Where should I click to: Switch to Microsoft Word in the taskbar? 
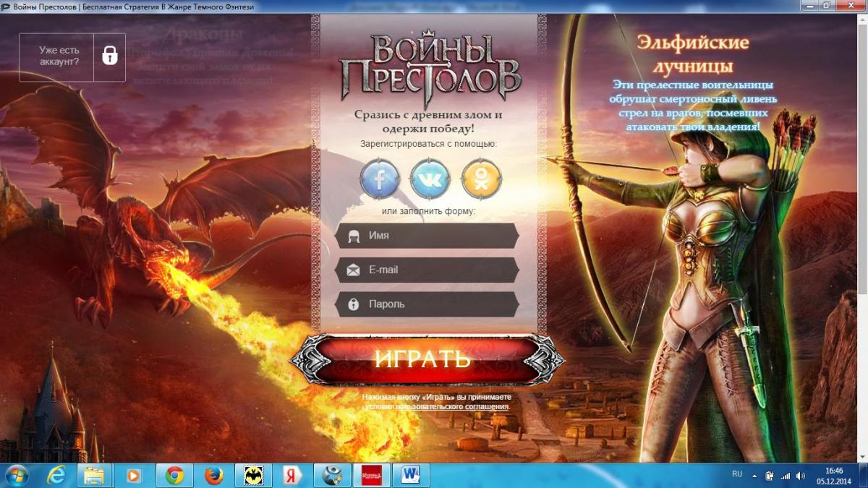411,475
